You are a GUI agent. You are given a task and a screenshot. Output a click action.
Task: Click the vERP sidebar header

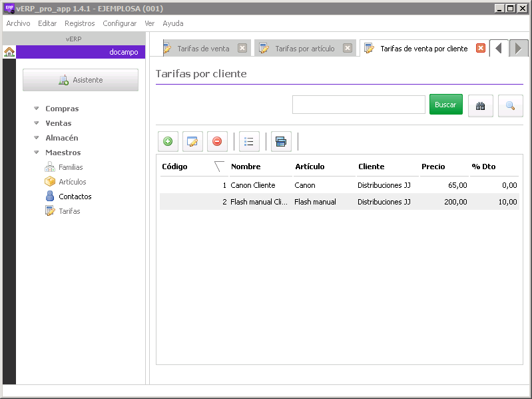click(74, 39)
